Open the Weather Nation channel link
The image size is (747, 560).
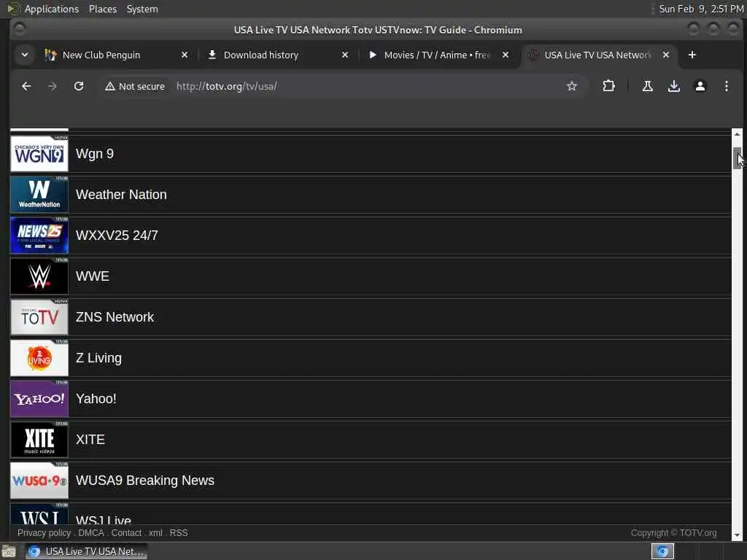(121, 195)
